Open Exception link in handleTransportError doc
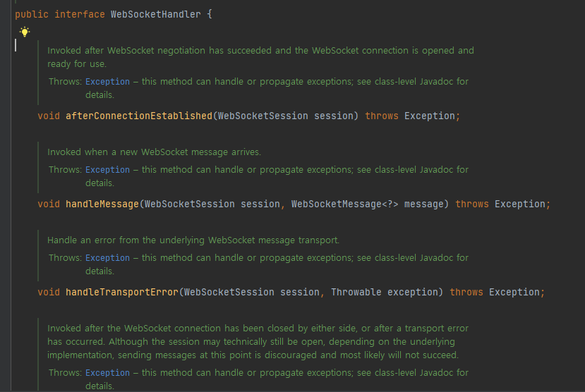585x392 pixels. click(107, 258)
